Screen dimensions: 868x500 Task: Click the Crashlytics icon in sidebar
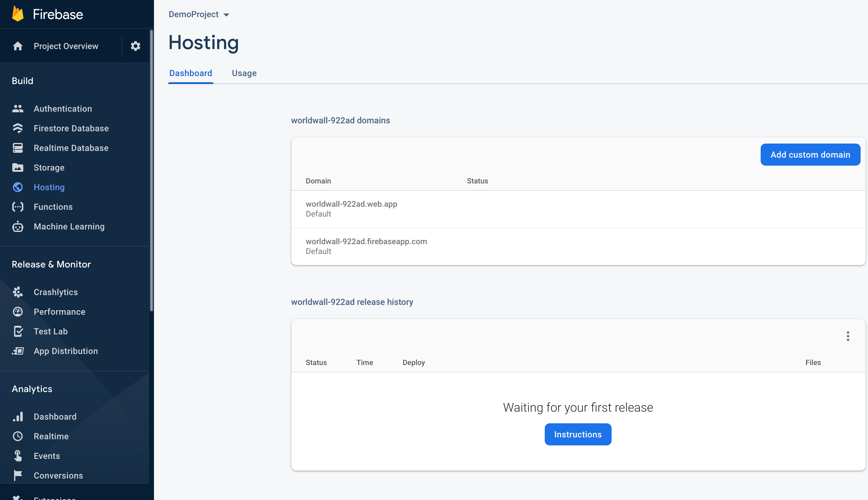17,292
